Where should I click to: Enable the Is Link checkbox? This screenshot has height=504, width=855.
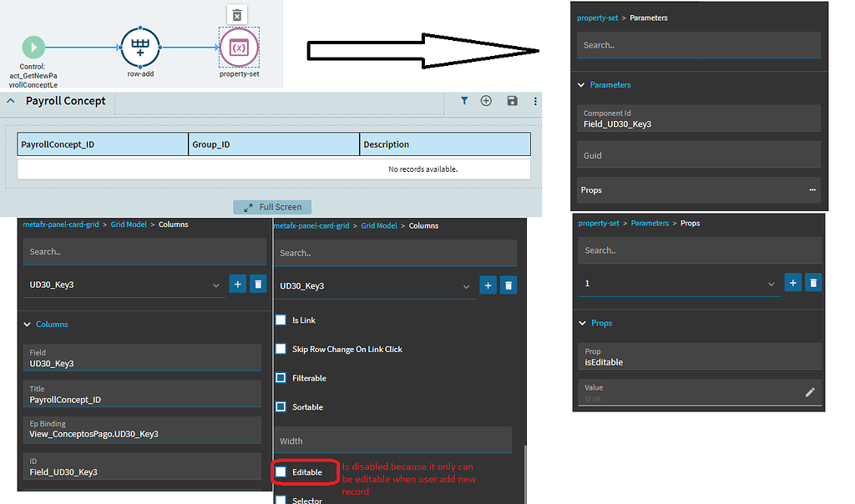coord(281,320)
